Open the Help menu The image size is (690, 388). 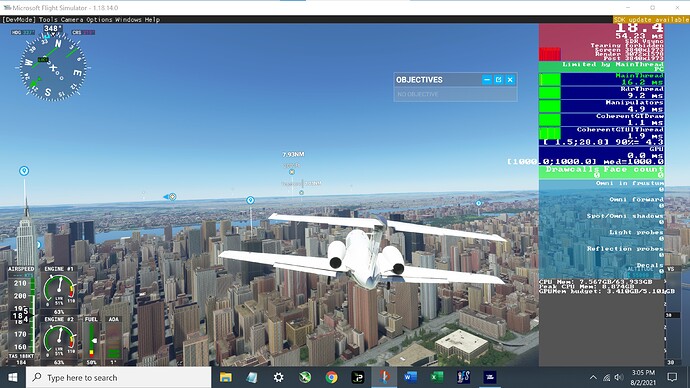[x=152, y=19]
